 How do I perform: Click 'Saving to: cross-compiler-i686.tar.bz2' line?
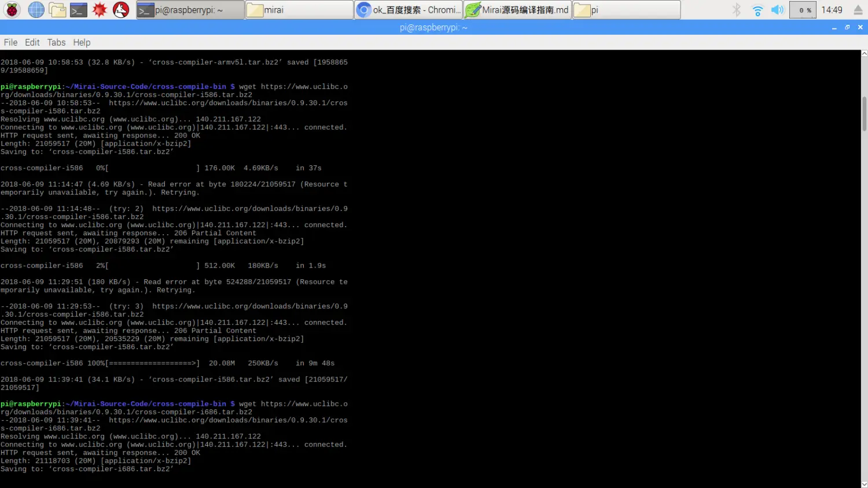pyautogui.click(x=87, y=469)
